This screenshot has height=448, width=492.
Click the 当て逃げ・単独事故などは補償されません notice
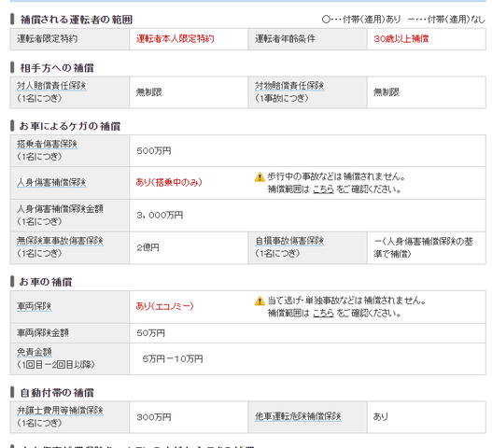click(x=346, y=301)
